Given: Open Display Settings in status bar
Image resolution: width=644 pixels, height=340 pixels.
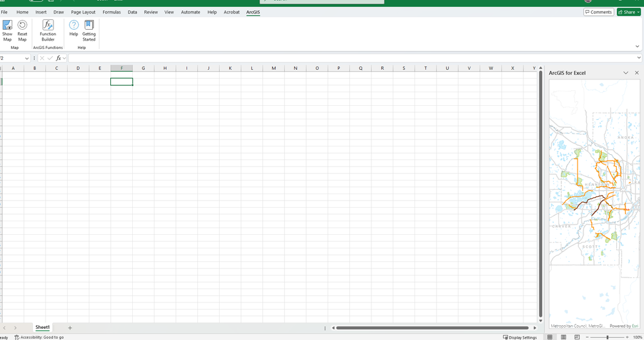Looking at the screenshot, I should pos(520,337).
